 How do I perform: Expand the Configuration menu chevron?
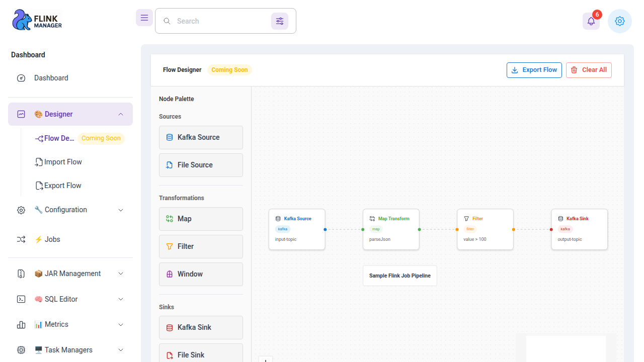[121, 210]
